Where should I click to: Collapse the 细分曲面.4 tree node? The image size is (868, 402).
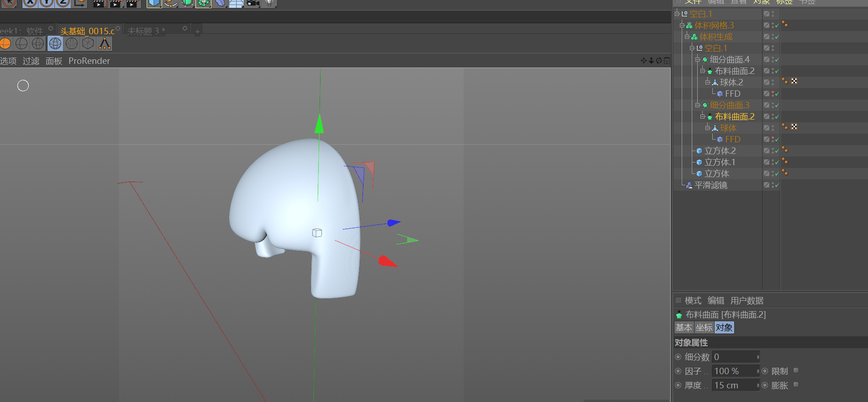697,59
